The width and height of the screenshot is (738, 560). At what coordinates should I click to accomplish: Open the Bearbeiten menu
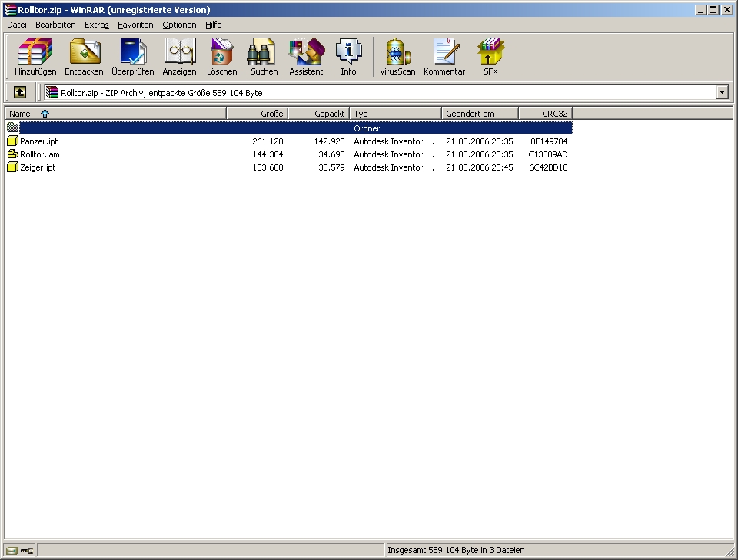click(55, 25)
